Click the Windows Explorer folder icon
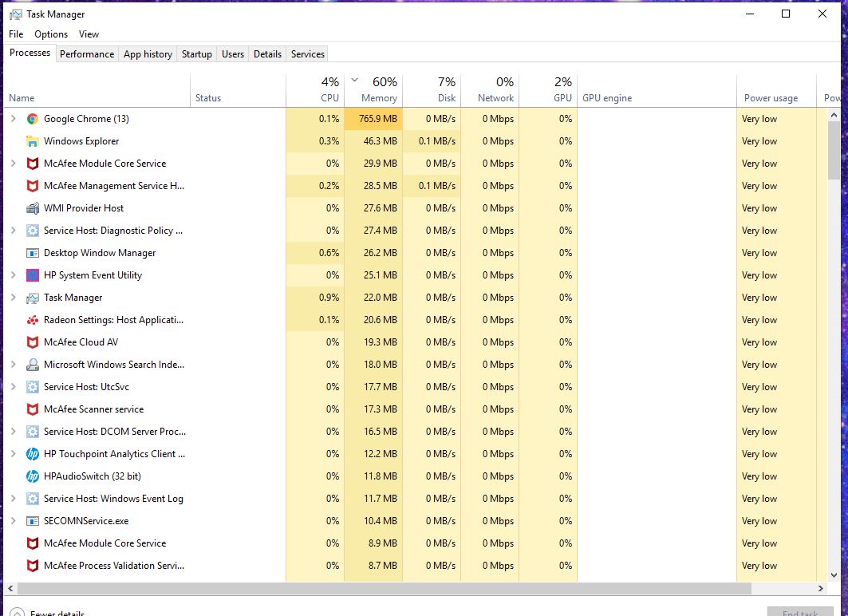The image size is (848, 616). 33,141
